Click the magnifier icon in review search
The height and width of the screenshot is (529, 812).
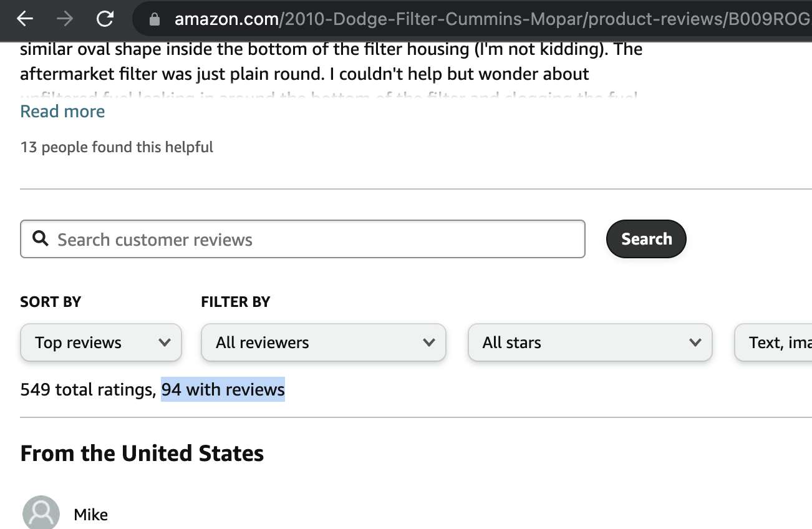coord(41,239)
